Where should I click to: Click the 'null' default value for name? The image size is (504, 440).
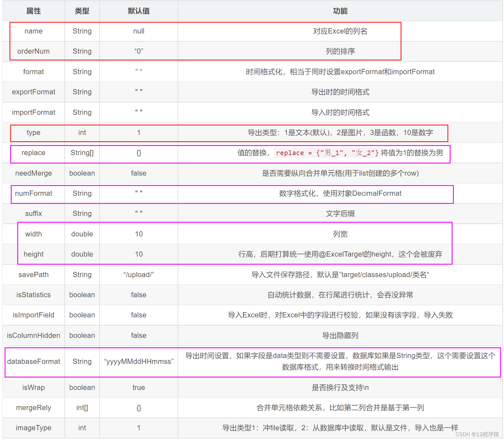[139, 31]
